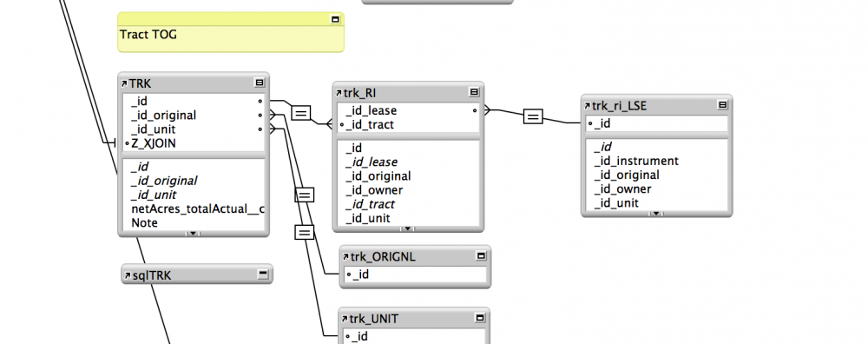Toggle collapse button on trk_RI table
868x344 pixels.
[475, 92]
